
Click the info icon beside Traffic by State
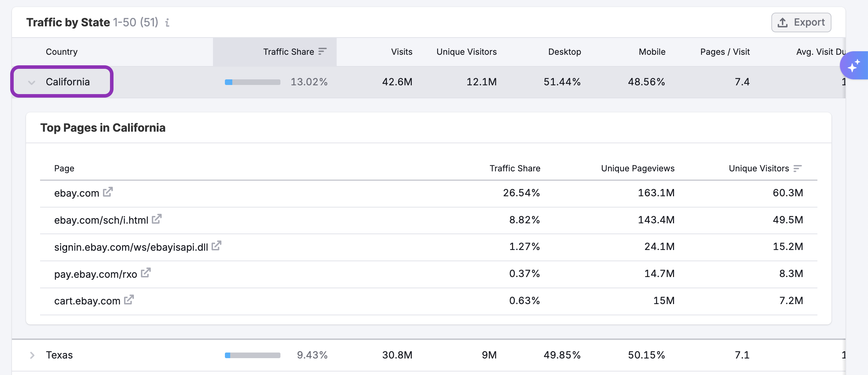tap(168, 23)
